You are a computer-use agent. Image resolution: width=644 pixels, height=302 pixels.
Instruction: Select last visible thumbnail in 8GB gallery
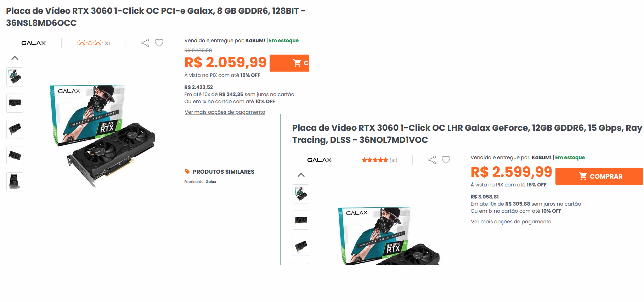click(x=15, y=182)
